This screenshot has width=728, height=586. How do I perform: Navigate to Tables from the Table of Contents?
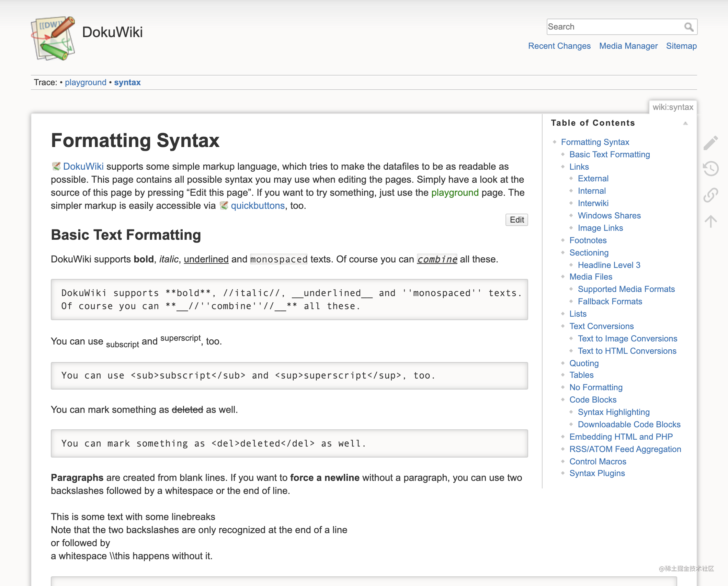coord(581,375)
